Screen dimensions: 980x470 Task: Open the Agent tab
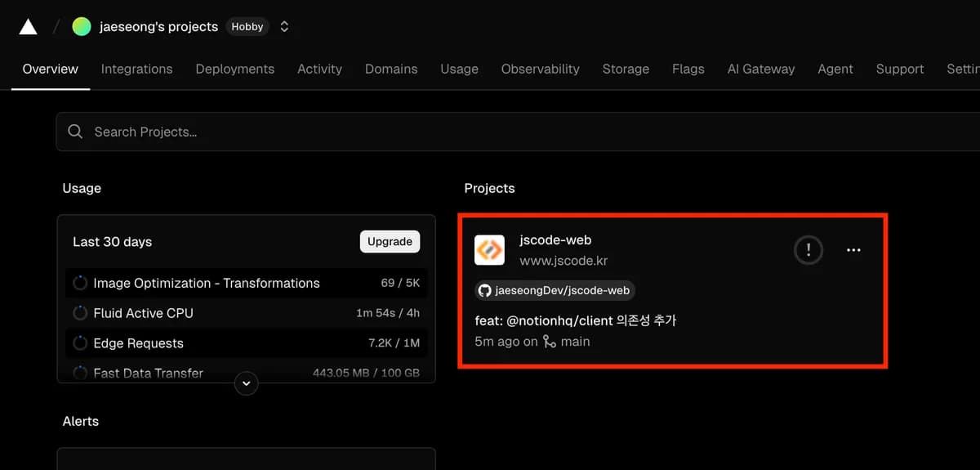click(835, 69)
